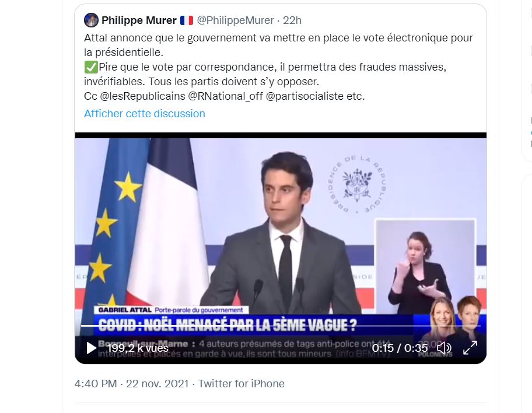Open video in fullscreen mode
This screenshot has width=532, height=413.
pyautogui.click(x=470, y=348)
